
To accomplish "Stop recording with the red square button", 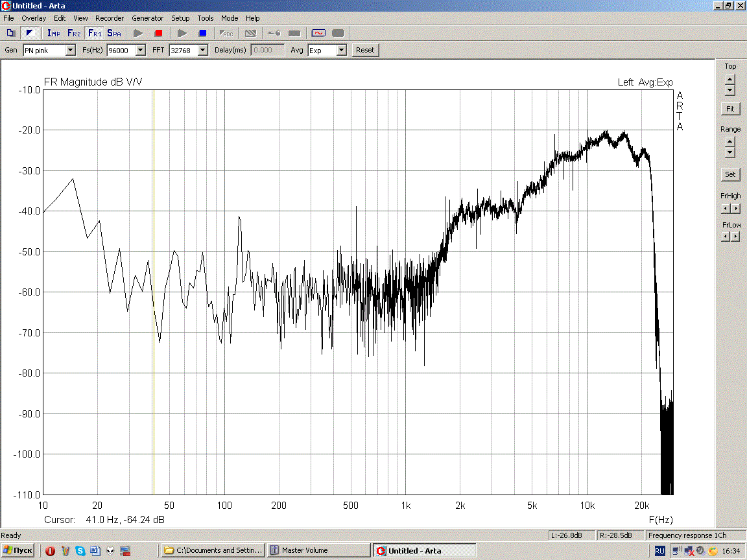I will tap(158, 33).
